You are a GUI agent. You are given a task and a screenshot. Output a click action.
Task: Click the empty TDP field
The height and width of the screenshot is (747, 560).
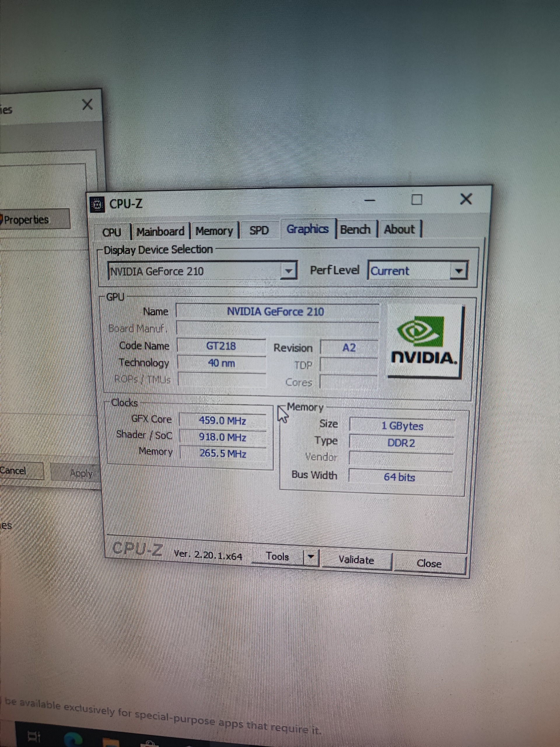(349, 365)
